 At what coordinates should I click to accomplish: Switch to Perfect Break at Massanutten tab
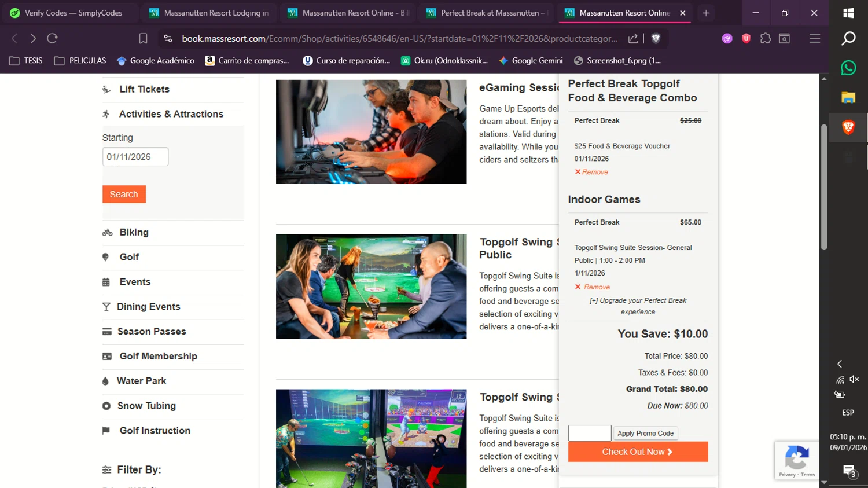point(486,13)
